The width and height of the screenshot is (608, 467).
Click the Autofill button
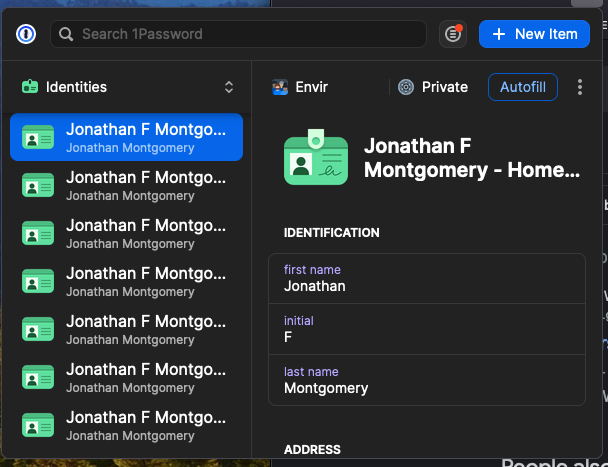click(523, 87)
